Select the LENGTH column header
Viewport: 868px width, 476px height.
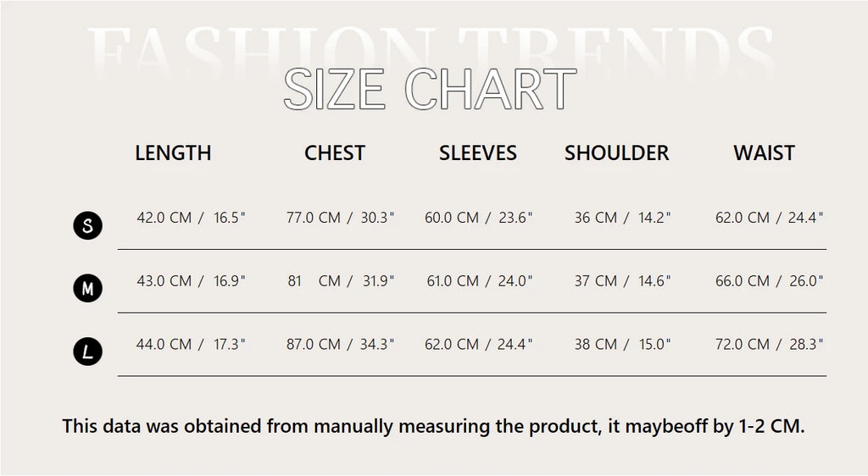tap(173, 153)
